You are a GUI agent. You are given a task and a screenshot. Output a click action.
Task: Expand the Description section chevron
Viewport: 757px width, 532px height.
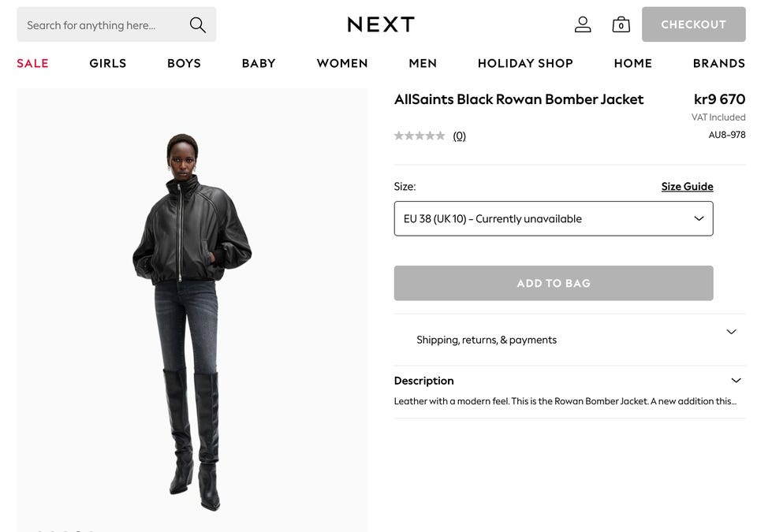click(x=736, y=381)
